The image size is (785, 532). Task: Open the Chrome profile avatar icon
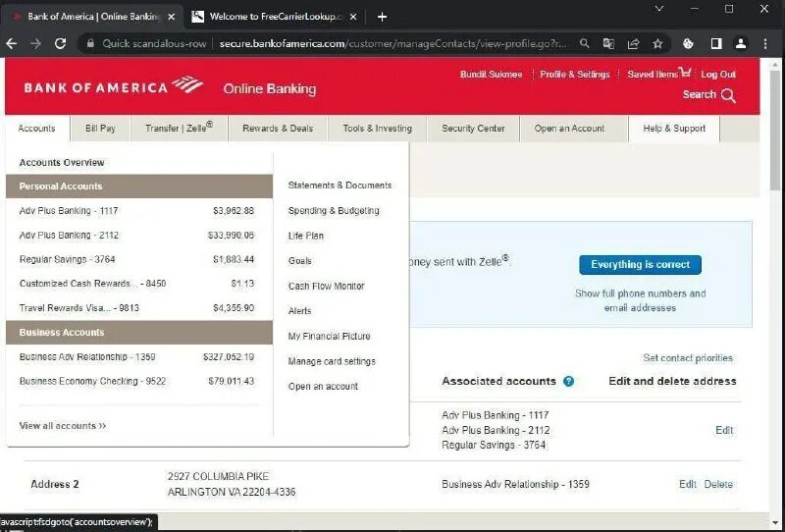[x=741, y=43]
